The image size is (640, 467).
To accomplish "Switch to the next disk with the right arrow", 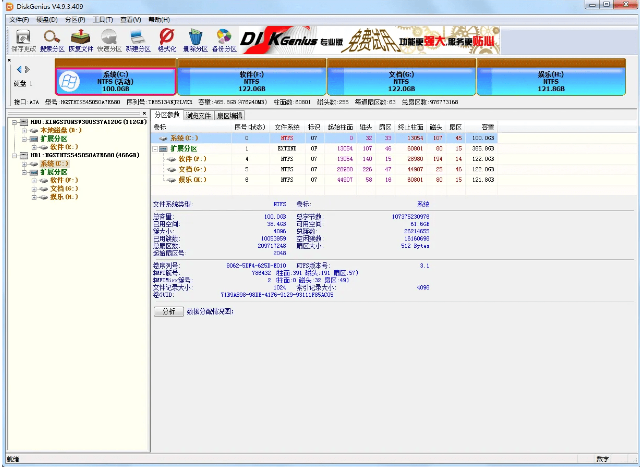I will click(26, 69).
